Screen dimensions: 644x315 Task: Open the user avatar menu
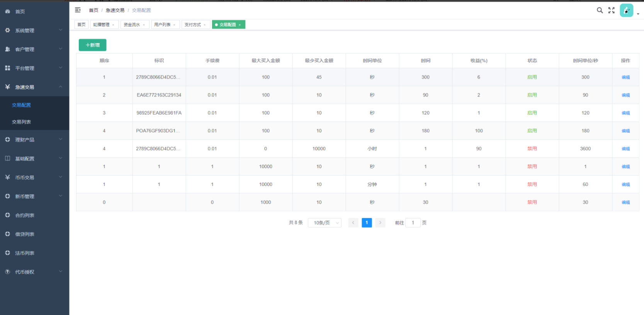(x=626, y=10)
